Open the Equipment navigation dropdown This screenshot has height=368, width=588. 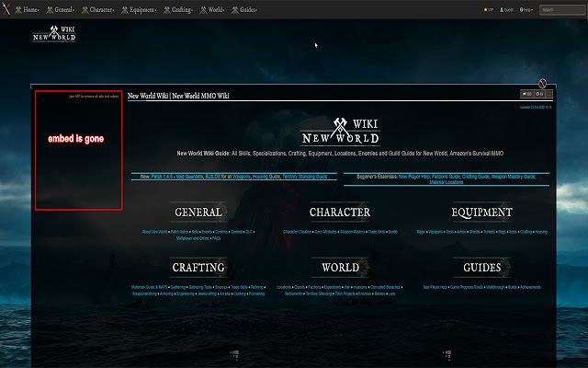coord(139,10)
